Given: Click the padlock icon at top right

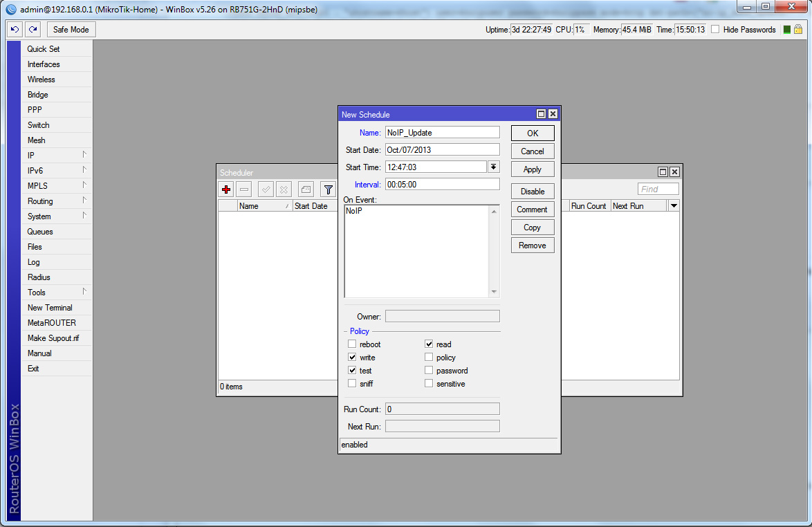Looking at the screenshot, I should click(797, 29).
